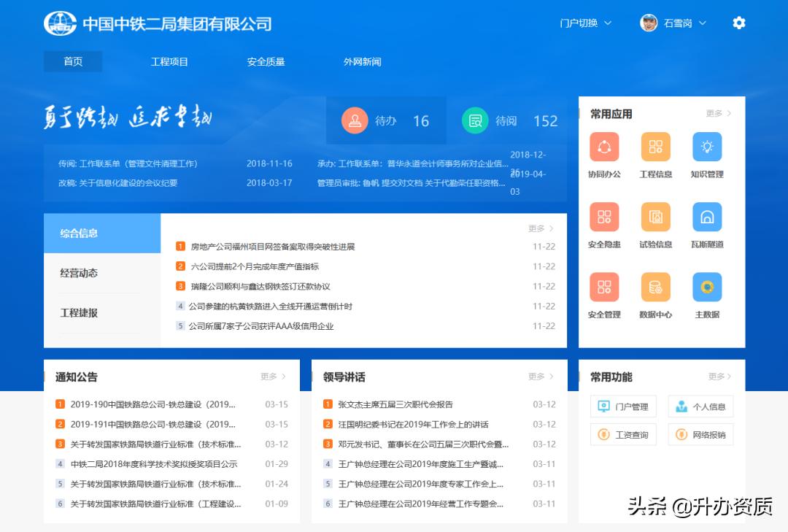Launch the 安全隐患 app
The image size is (788, 532).
[x=604, y=217]
